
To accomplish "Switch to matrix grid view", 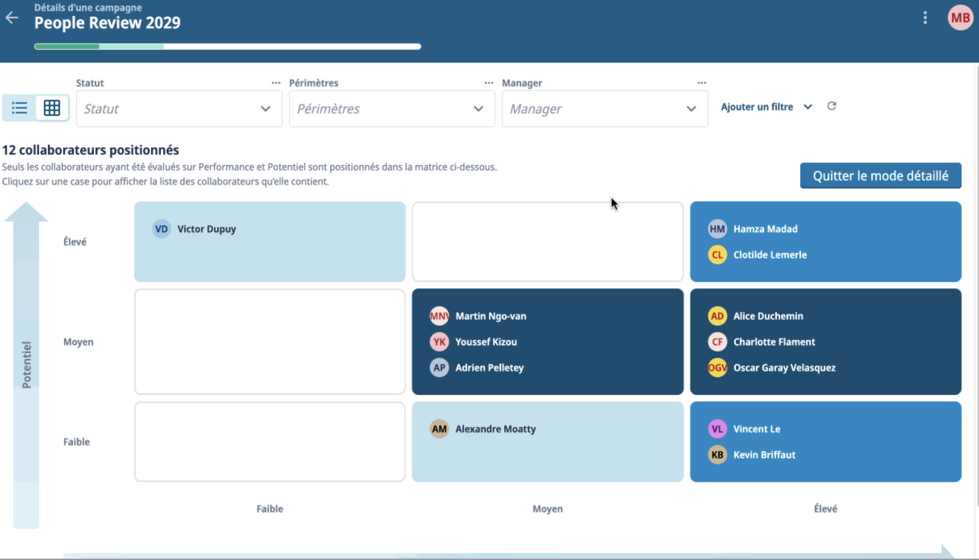I will (x=52, y=108).
